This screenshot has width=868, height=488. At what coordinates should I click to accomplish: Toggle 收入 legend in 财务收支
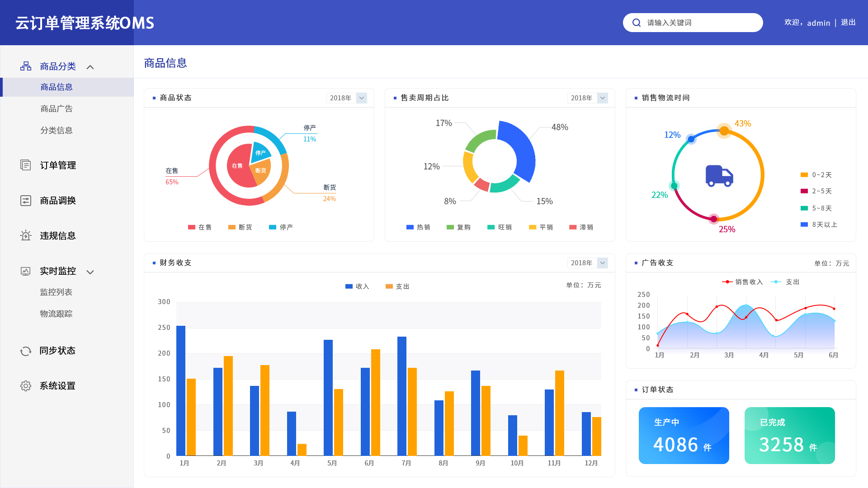[357, 286]
